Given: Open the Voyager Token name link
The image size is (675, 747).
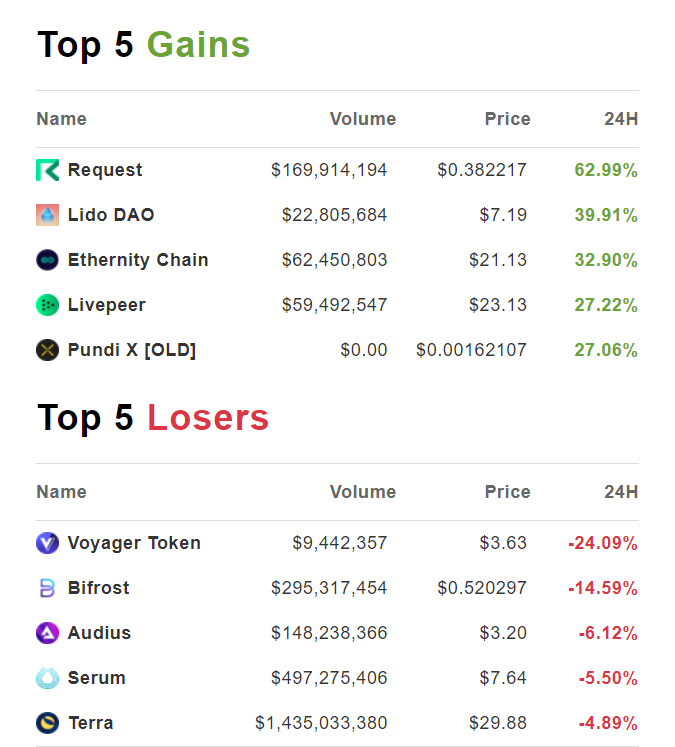Looking at the screenshot, I should click(x=134, y=543).
